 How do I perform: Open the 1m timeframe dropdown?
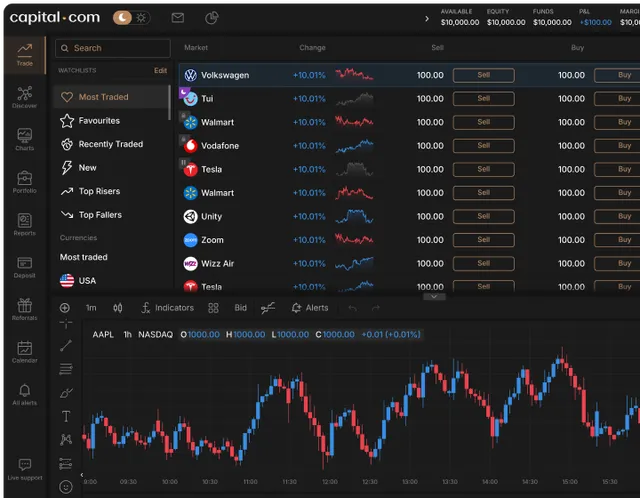[91, 308]
